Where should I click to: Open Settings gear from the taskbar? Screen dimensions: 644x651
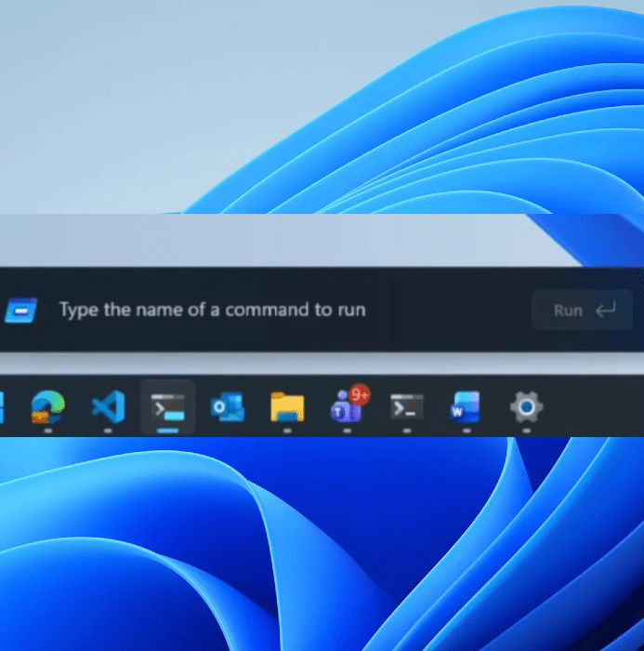[526, 407]
